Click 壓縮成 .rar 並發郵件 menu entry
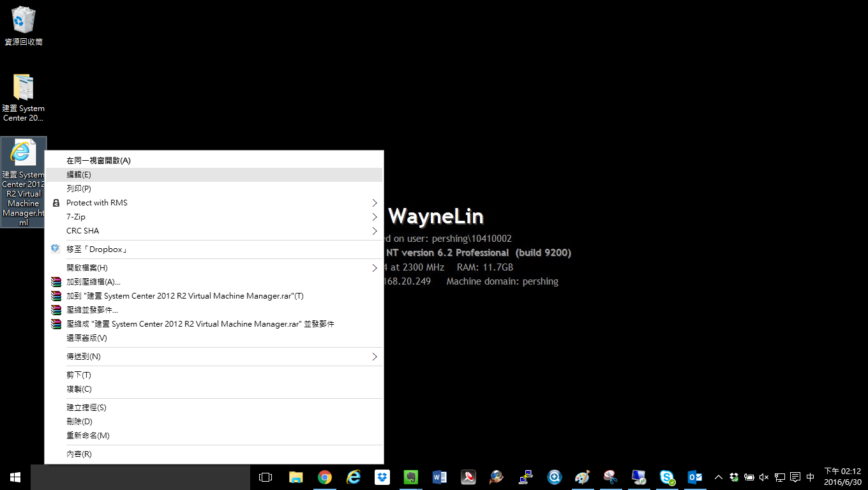868x490 pixels. [214, 324]
